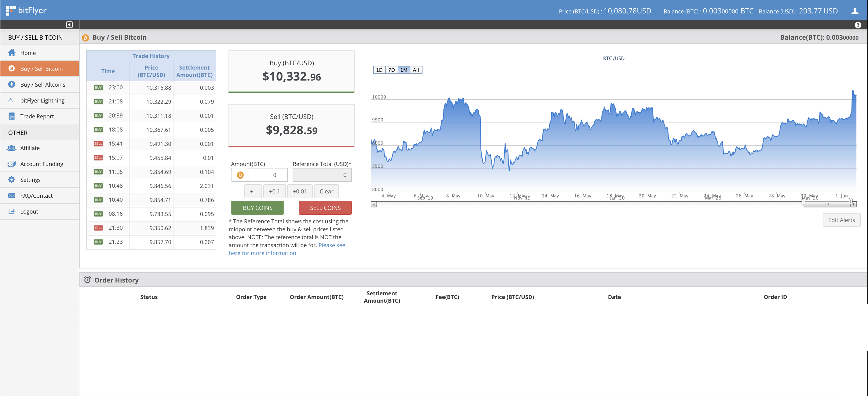This screenshot has width=868, height=396.
Task: Click SELL badge on 15:07 trade row
Action: (98, 158)
